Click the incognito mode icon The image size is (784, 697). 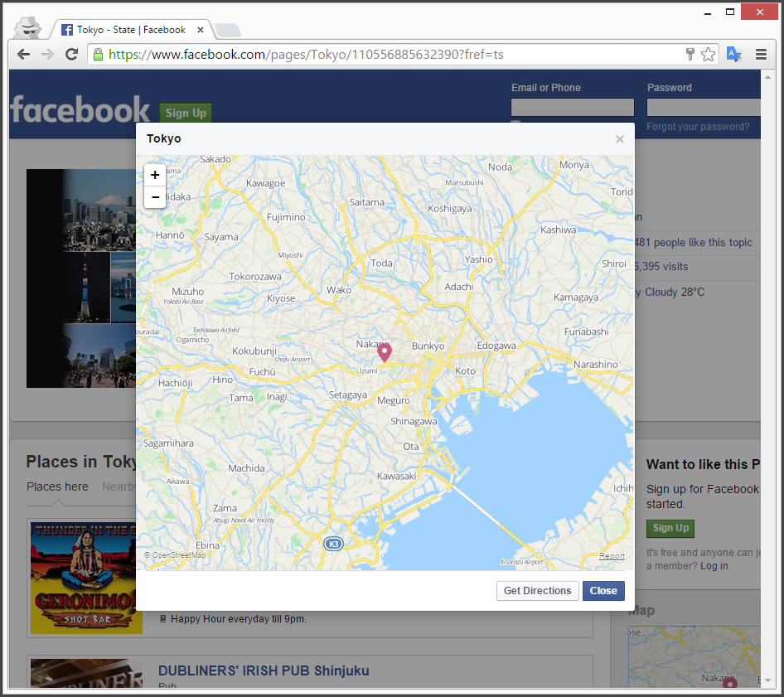27,28
